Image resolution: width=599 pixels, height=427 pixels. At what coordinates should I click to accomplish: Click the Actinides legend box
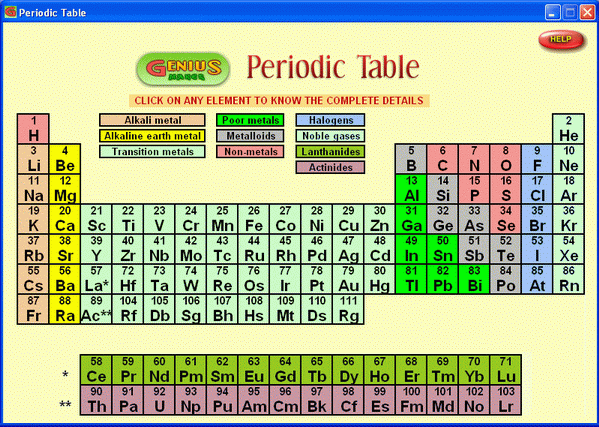330,167
